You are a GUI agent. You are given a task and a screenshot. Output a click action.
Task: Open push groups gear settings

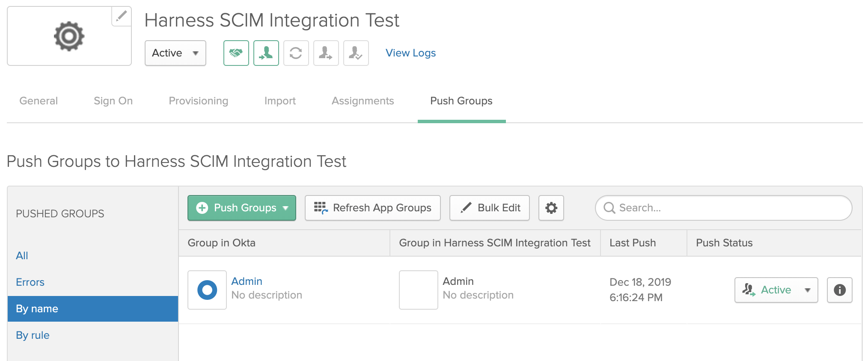tap(551, 208)
